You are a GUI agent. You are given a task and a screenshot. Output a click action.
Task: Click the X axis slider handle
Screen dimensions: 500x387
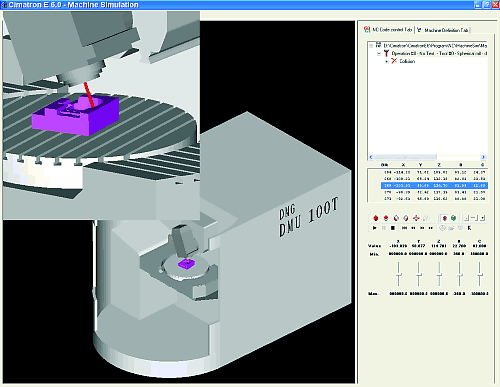point(398,274)
